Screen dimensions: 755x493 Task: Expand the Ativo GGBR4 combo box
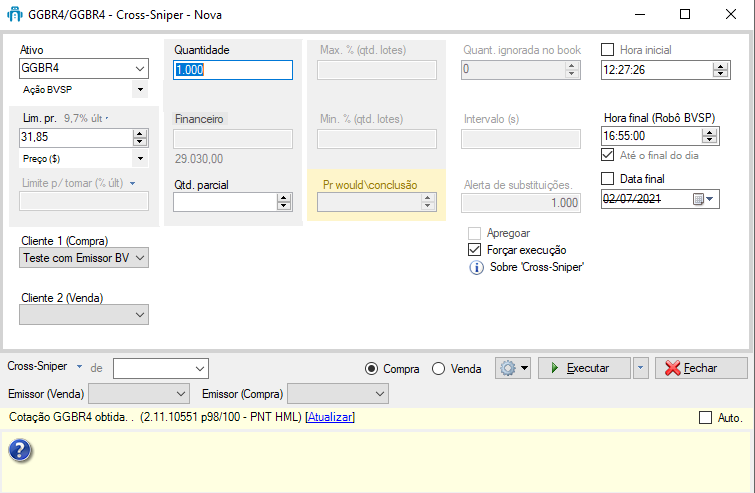(x=139, y=69)
